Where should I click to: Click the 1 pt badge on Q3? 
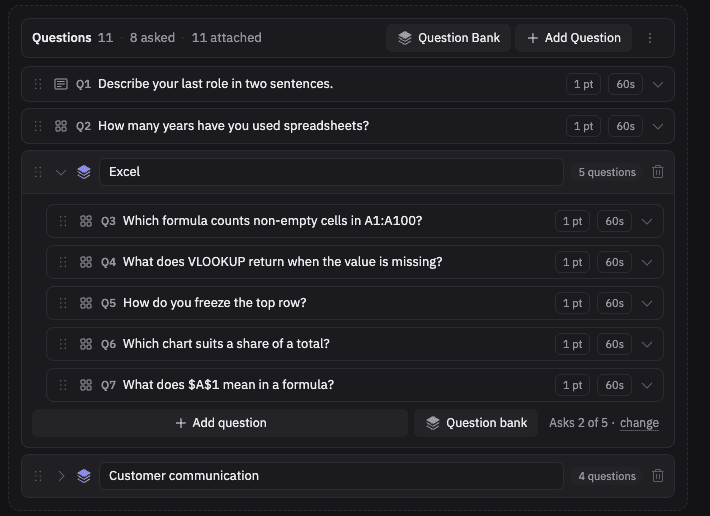572,221
